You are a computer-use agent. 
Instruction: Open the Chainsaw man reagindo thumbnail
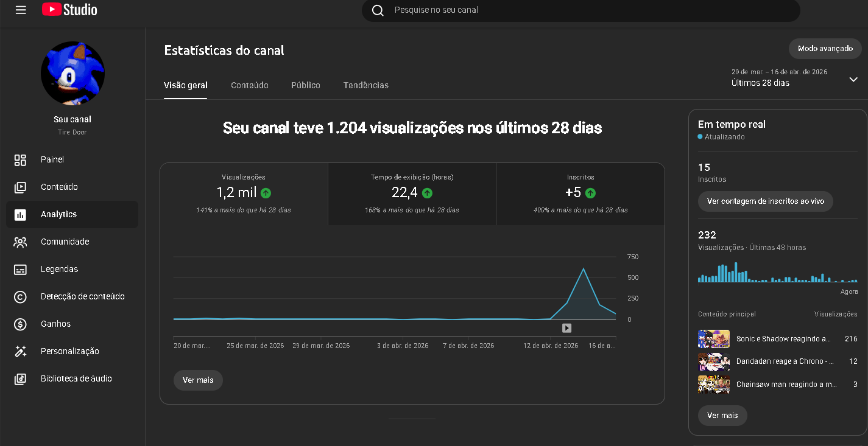coord(714,385)
